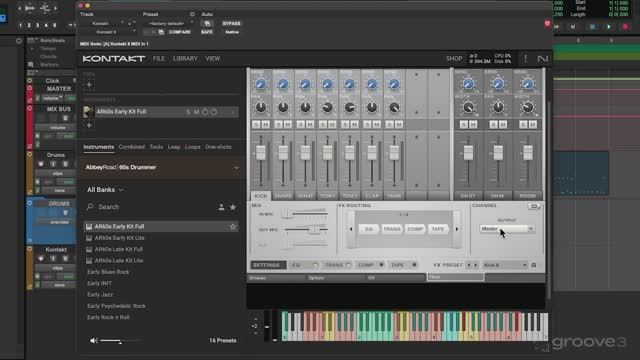Add an instrument below AR60s Early Kit Full
This screenshot has height=360, width=640.
coord(89,125)
